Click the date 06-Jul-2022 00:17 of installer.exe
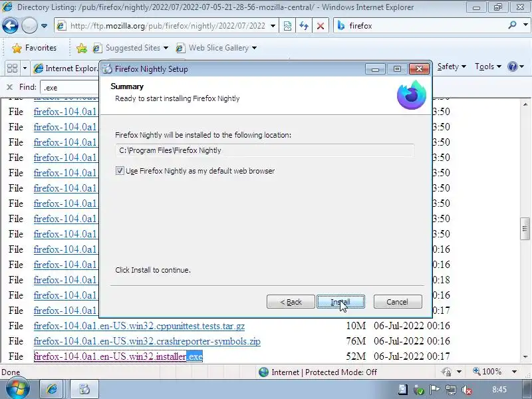Image resolution: width=532 pixels, height=399 pixels. (412, 356)
